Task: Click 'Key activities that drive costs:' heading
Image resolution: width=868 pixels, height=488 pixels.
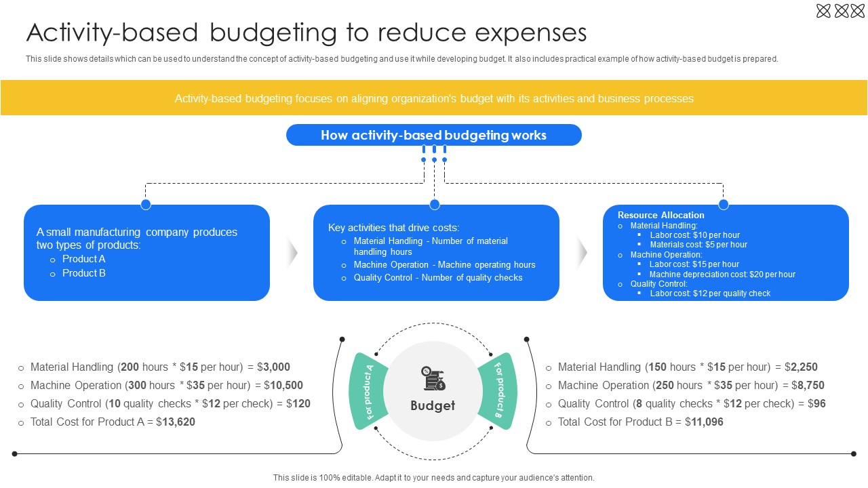Action: point(393,228)
